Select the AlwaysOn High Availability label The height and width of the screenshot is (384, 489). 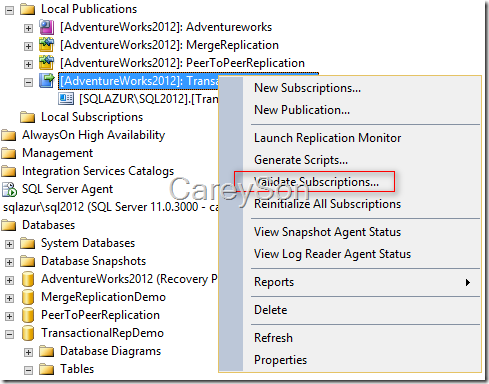(x=93, y=135)
